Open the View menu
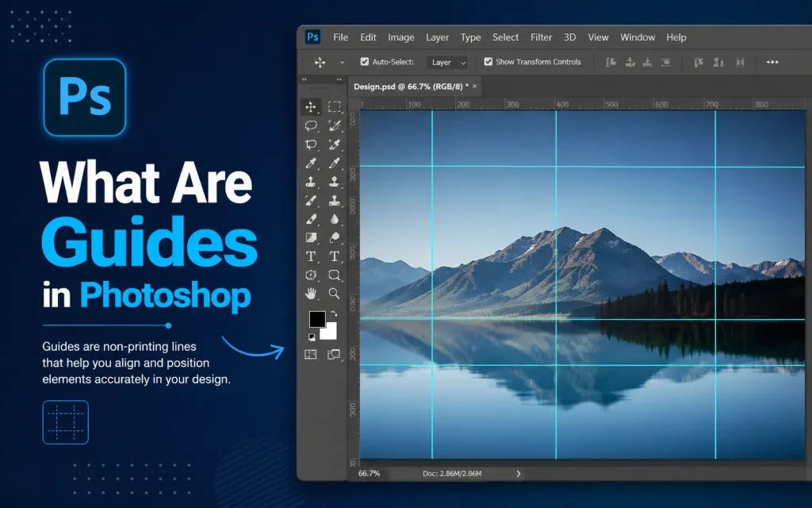Image resolution: width=812 pixels, height=508 pixels. [598, 37]
